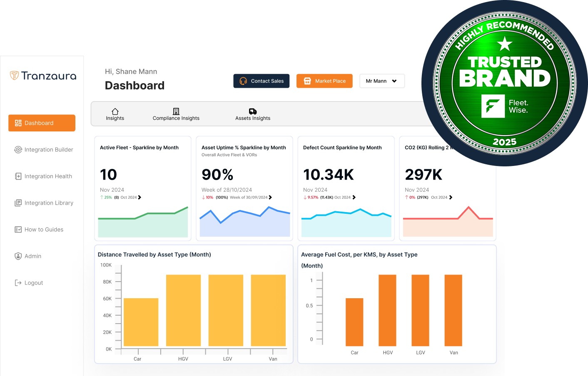Click the Dashboard grid icon in sidebar
The height and width of the screenshot is (376, 588).
point(18,123)
